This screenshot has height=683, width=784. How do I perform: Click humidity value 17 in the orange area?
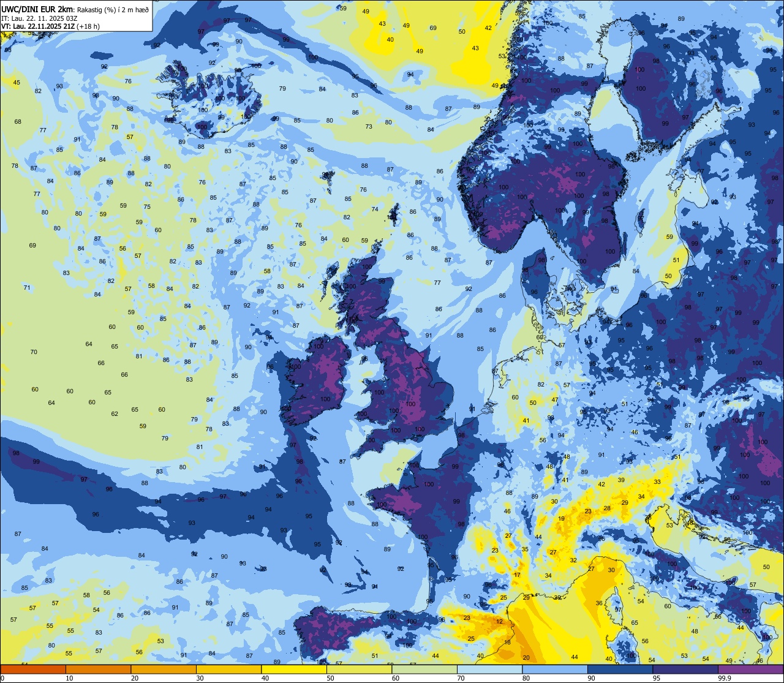(x=518, y=575)
